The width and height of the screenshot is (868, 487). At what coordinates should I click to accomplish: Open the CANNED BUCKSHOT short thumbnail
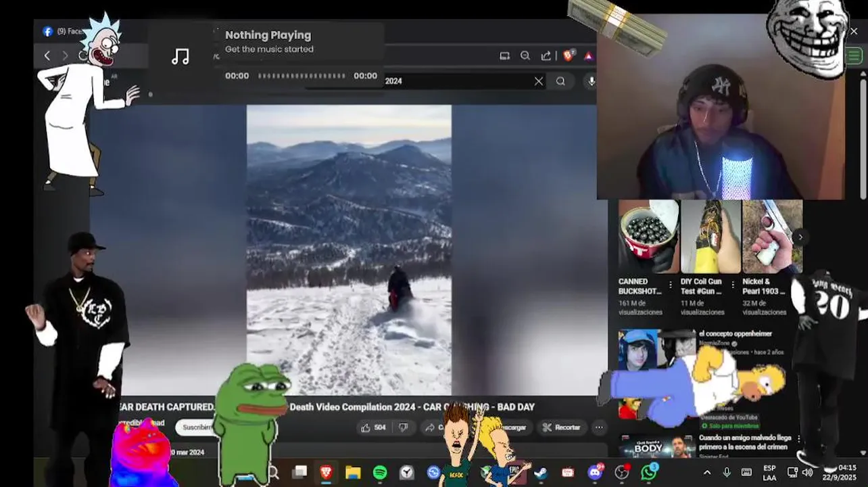coord(648,237)
